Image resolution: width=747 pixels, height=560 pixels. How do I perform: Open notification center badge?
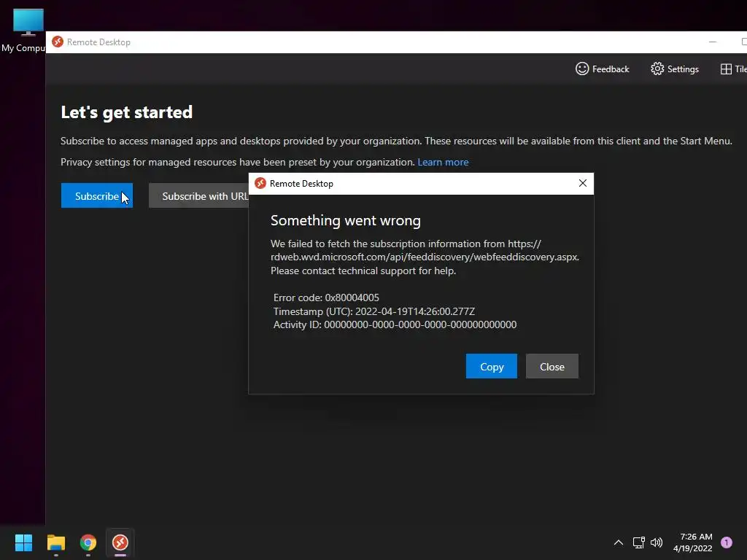[726, 542]
